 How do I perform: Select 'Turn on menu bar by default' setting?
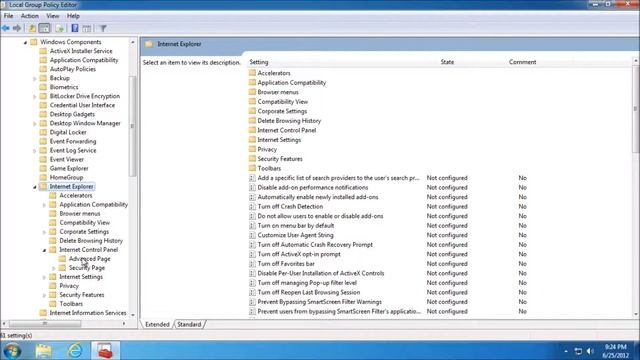point(296,225)
